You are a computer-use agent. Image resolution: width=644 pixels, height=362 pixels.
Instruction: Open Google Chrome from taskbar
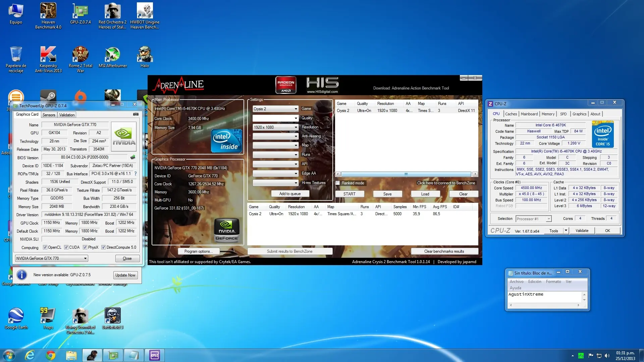[x=51, y=355]
